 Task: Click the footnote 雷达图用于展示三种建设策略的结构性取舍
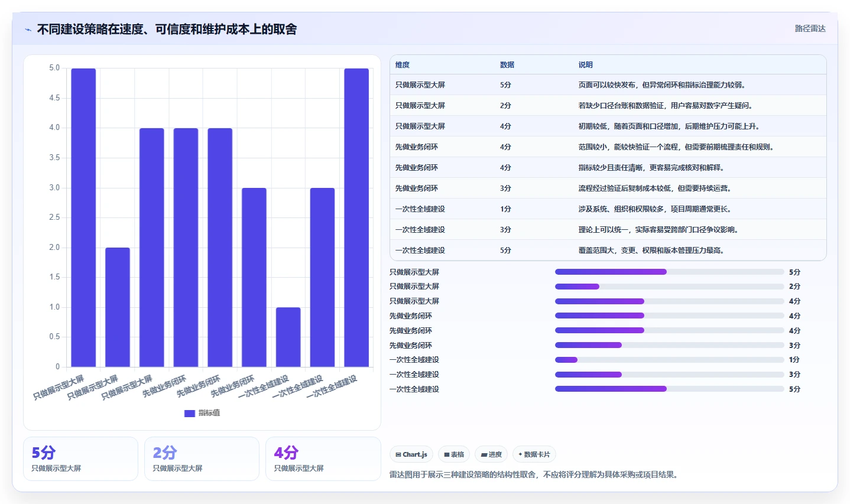pos(533,474)
